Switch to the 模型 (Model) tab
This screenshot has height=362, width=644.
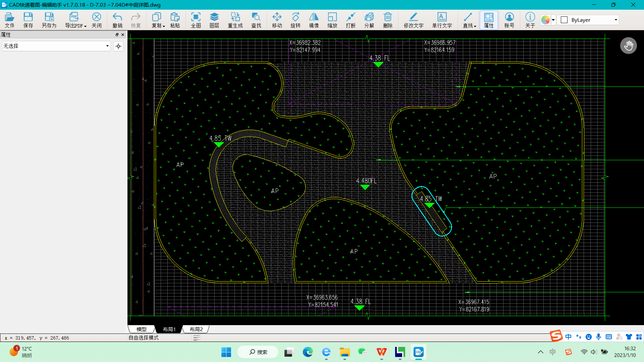click(142, 329)
